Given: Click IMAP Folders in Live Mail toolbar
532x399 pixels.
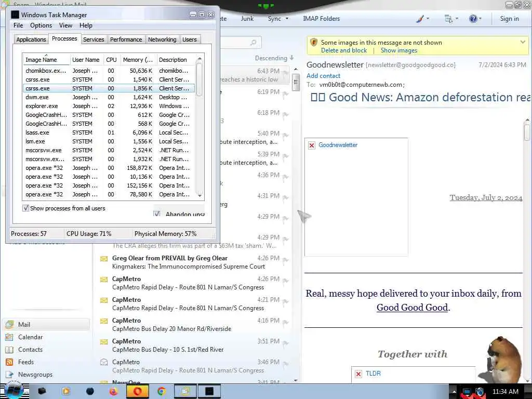Looking at the screenshot, I should click(321, 19).
